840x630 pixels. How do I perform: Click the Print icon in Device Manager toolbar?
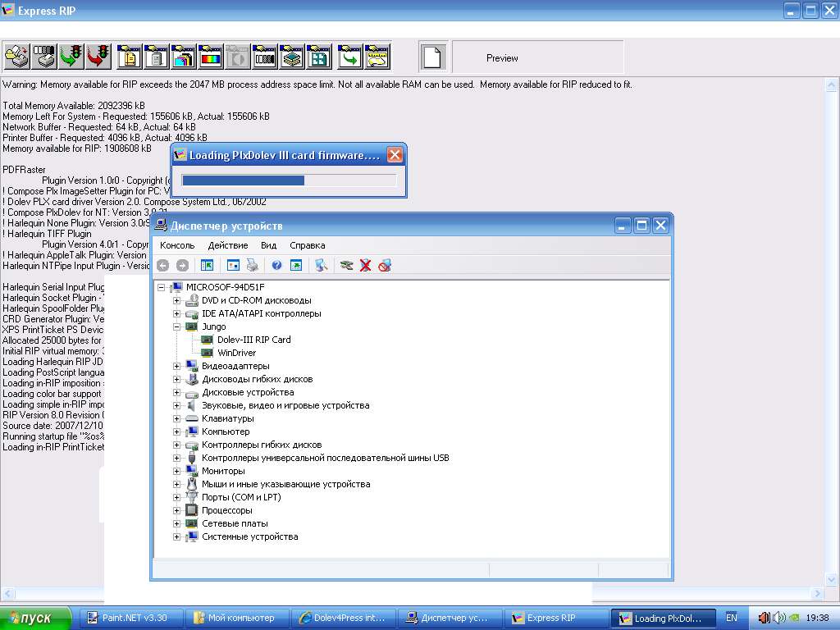point(253,265)
